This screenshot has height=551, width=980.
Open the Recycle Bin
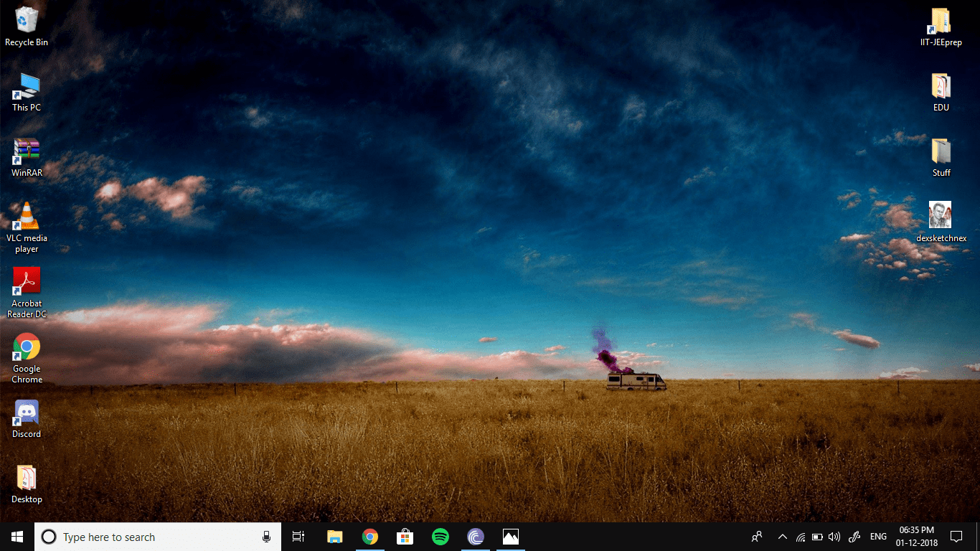click(x=27, y=20)
